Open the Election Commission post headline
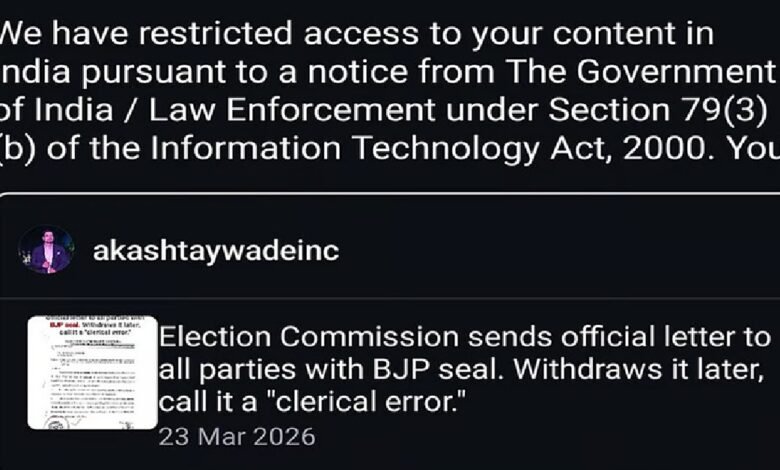The height and width of the screenshot is (470, 780). [467, 336]
